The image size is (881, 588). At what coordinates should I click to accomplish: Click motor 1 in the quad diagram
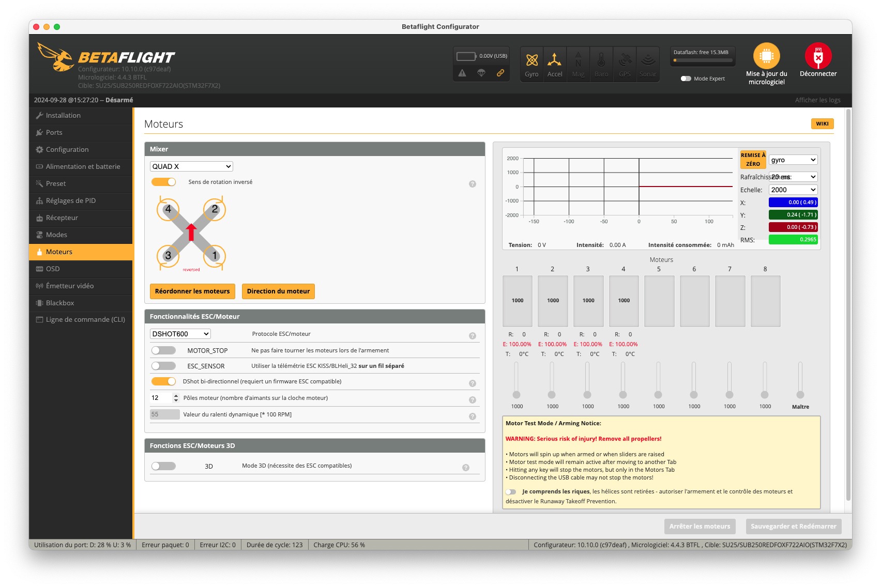215,255
